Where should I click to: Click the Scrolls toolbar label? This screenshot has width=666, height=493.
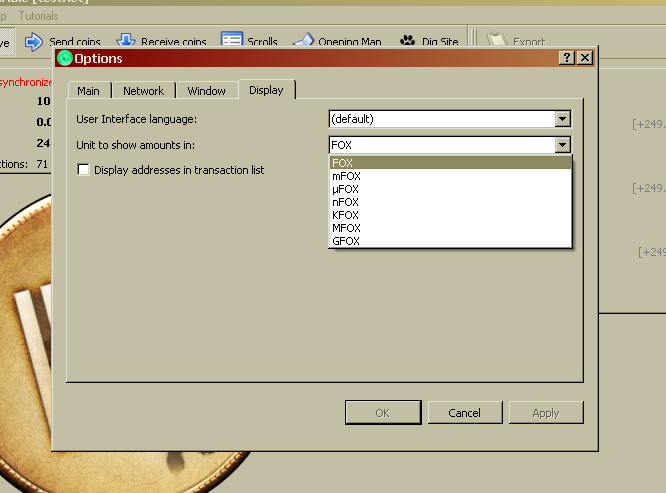click(x=262, y=42)
